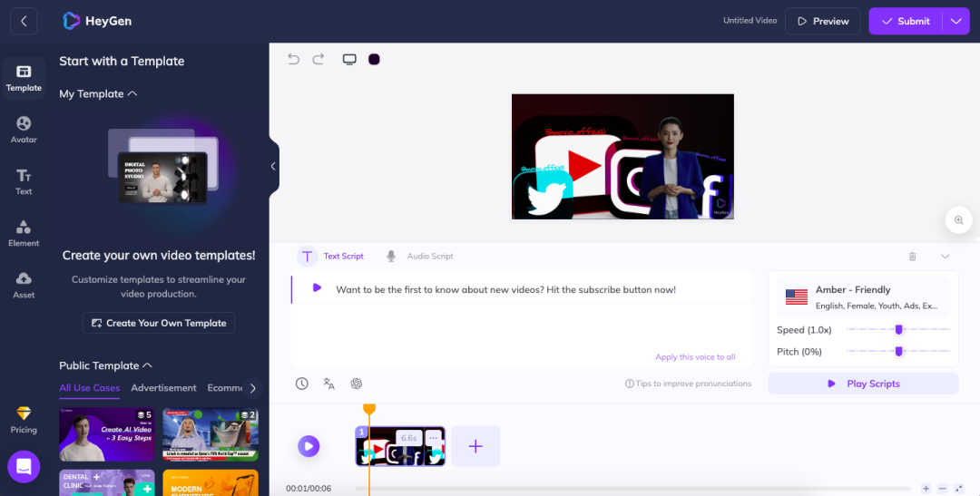Image resolution: width=980 pixels, height=496 pixels.
Task: Click the undo arrow icon
Action: pyautogui.click(x=293, y=59)
